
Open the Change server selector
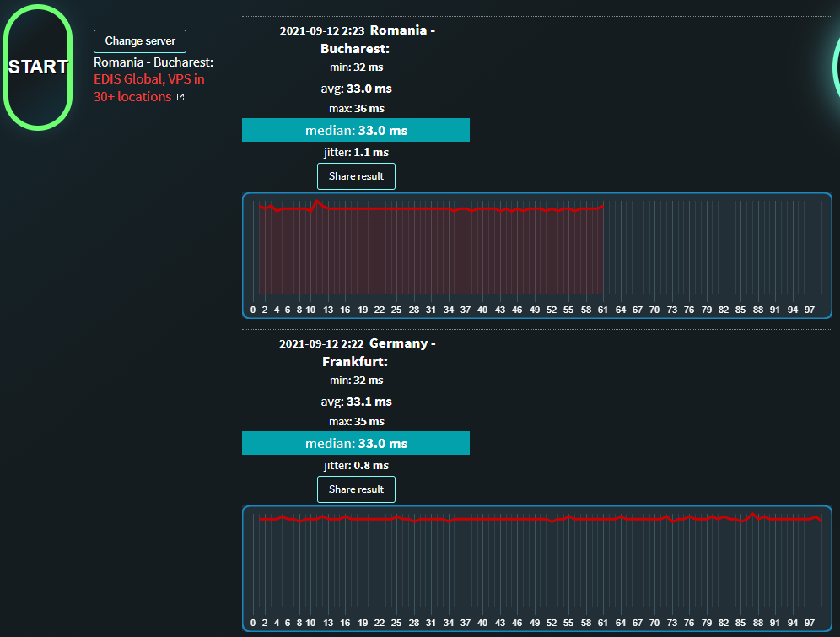point(140,41)
